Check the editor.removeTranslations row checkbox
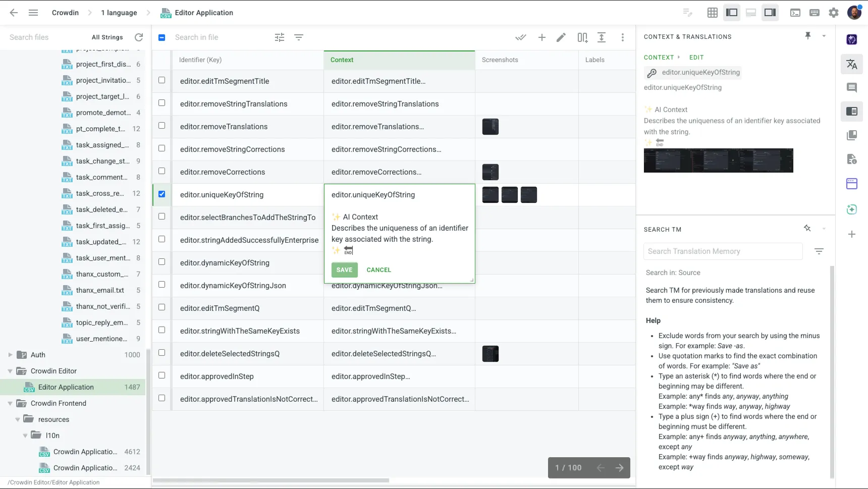Viewport: 868px width, 489px height. coord(161,126)
